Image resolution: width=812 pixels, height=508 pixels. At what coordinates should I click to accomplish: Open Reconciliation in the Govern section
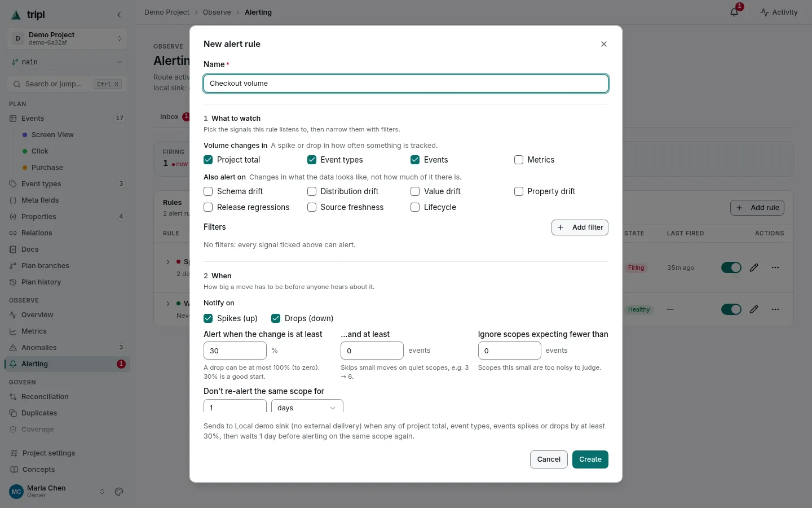pyautogui.click(x=67, y=397)
